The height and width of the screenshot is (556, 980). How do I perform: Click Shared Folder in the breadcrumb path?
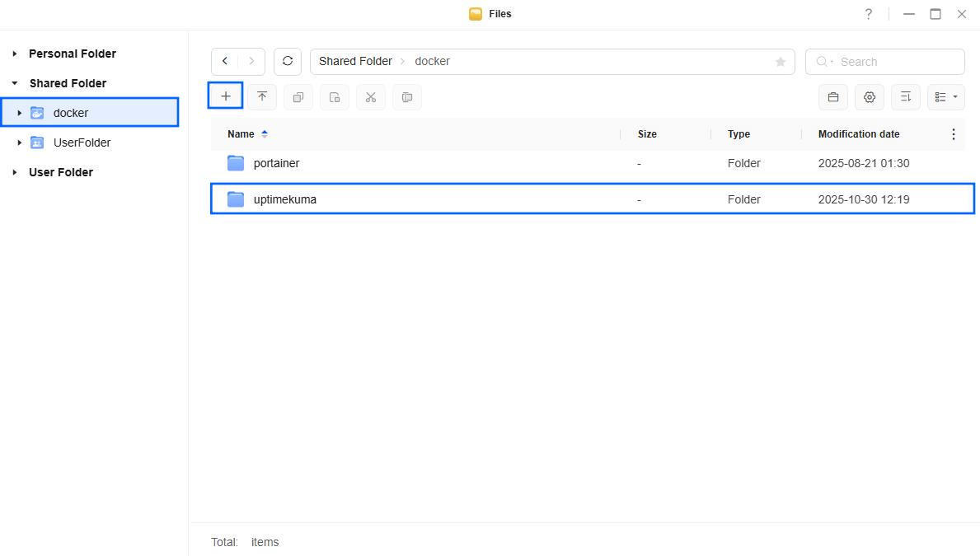click(x=355, y=62)
